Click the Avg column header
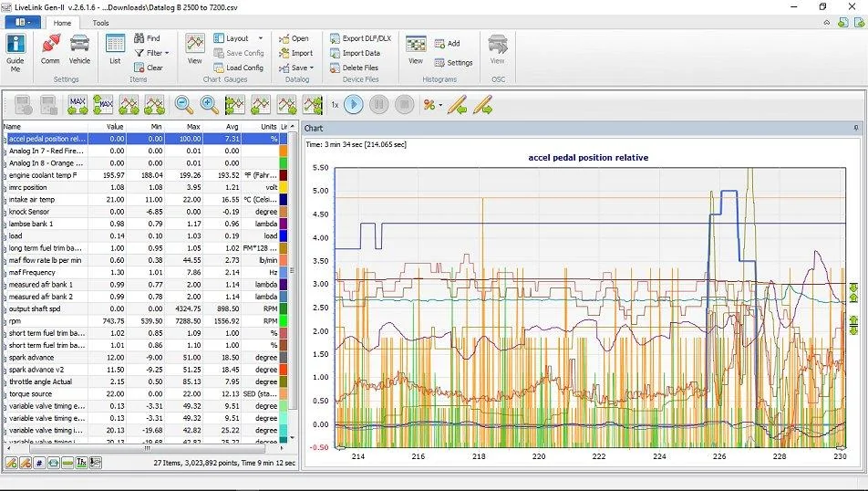The height and width of the screenshot is (491, 868). 222,126
